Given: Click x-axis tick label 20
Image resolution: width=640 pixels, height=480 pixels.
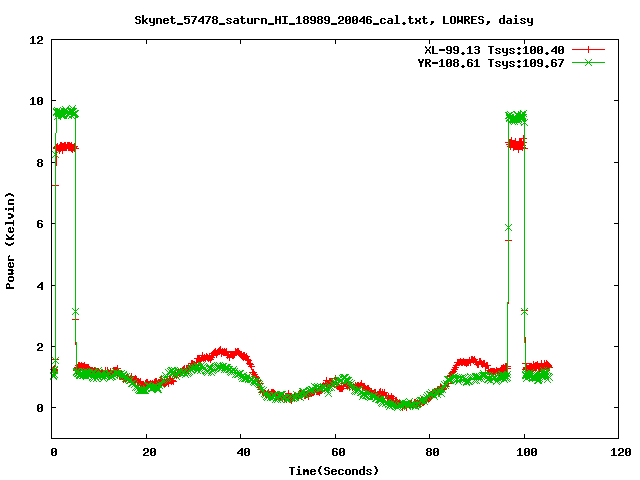Looking at the screenshot, I should coord(149,452).
